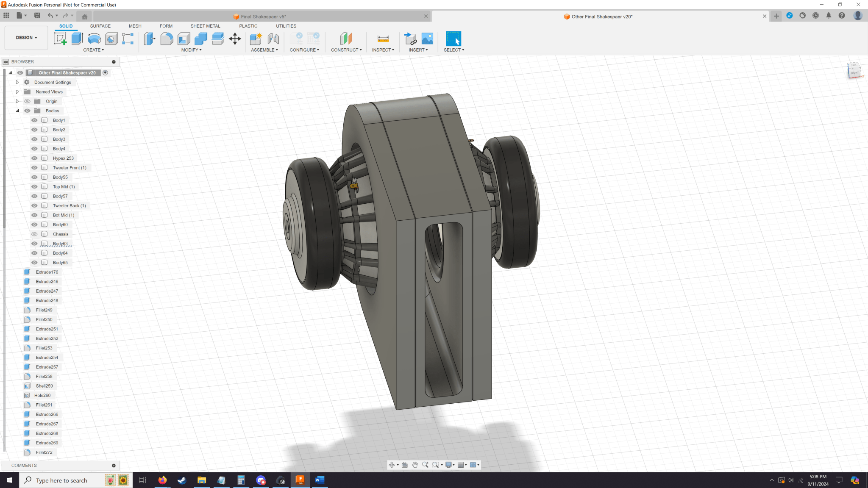Click the Orbit navigation icon

392,465
